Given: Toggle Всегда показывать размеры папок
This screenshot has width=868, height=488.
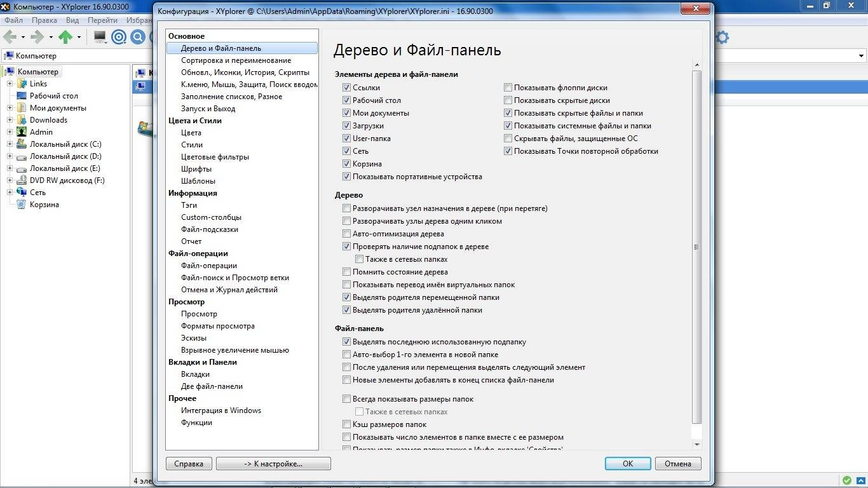Looking at the screenshot, I should click(346, 399).
